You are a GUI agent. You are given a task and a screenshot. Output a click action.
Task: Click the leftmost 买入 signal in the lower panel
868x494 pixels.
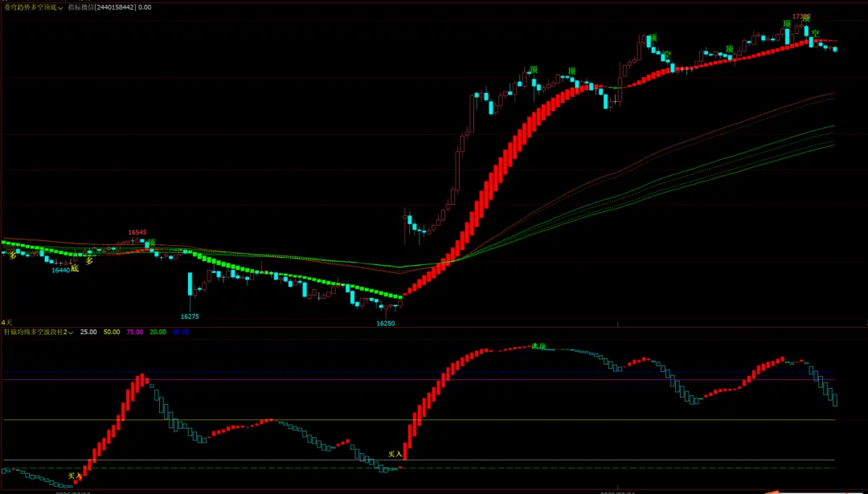(x=75, y=476)
